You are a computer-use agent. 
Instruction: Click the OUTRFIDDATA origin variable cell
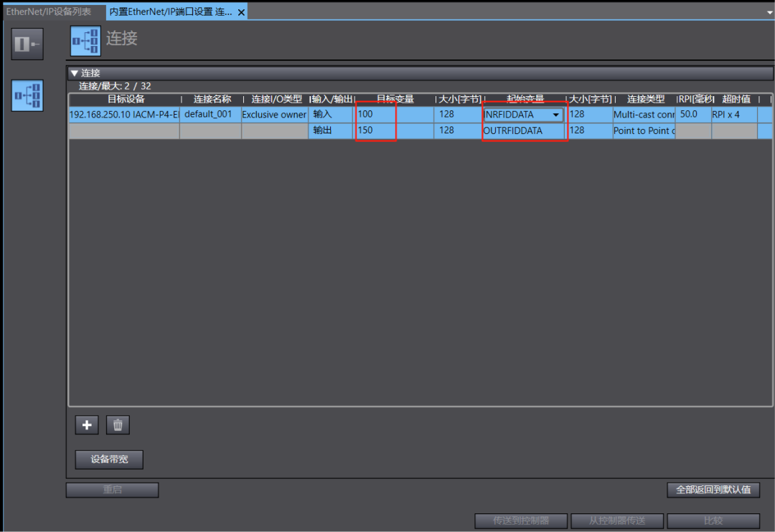[x=524, y=130]
